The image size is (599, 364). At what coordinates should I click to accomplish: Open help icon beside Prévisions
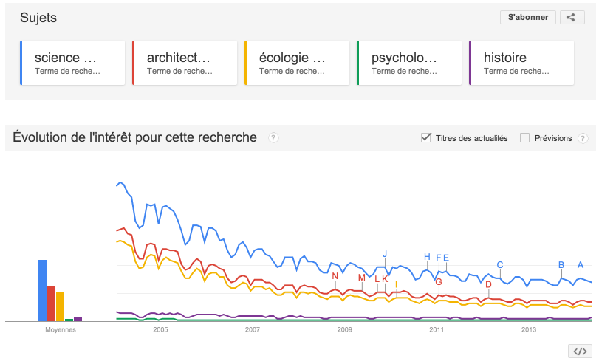(x=583, y=138)
